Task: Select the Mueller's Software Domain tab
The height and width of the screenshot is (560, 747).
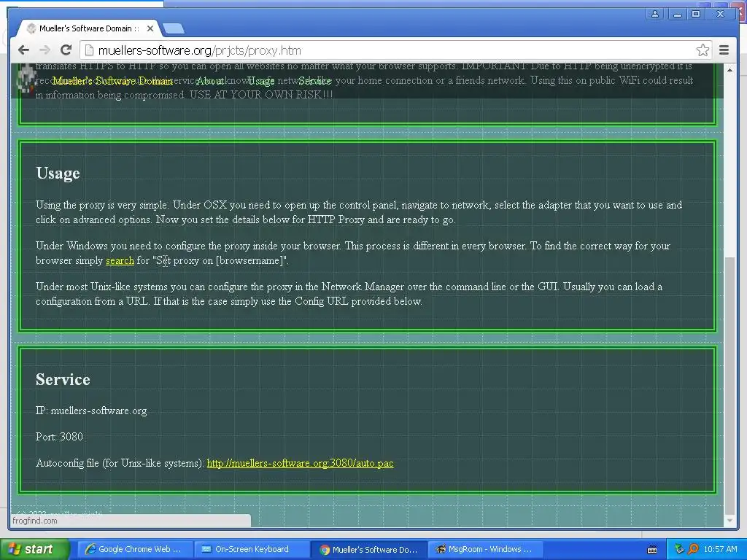Action: click(88, 28)
